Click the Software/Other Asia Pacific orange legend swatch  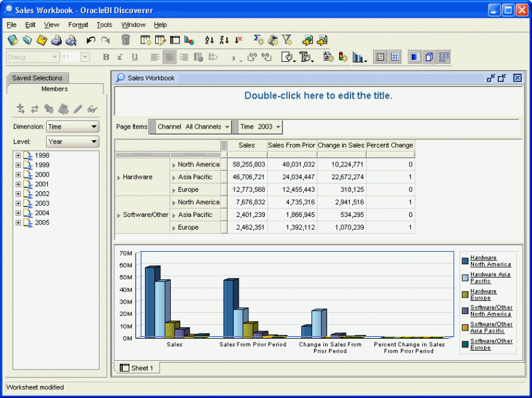point(465,328)
